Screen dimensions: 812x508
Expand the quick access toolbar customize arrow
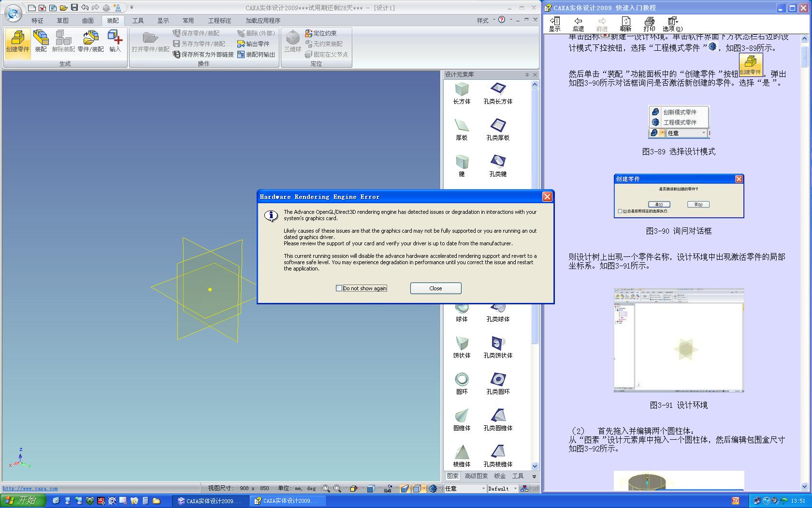[x=131, y=8]
